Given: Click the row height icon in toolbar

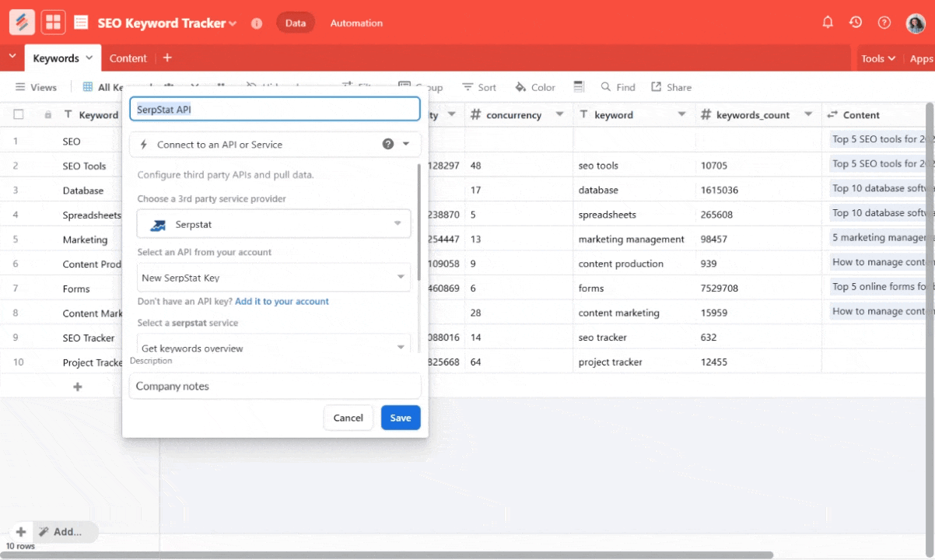Looking at the screenshot, I should coord(578,86).
